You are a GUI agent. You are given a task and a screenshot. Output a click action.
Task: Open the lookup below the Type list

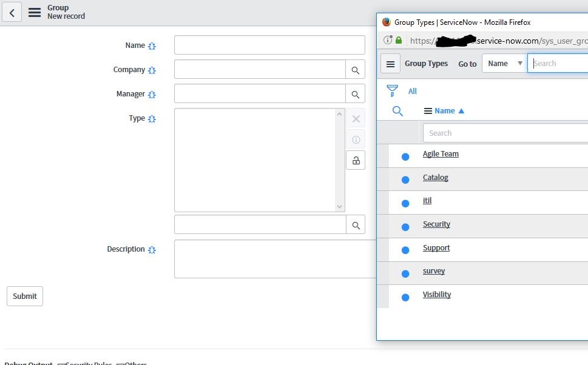[x=356, y=225]
